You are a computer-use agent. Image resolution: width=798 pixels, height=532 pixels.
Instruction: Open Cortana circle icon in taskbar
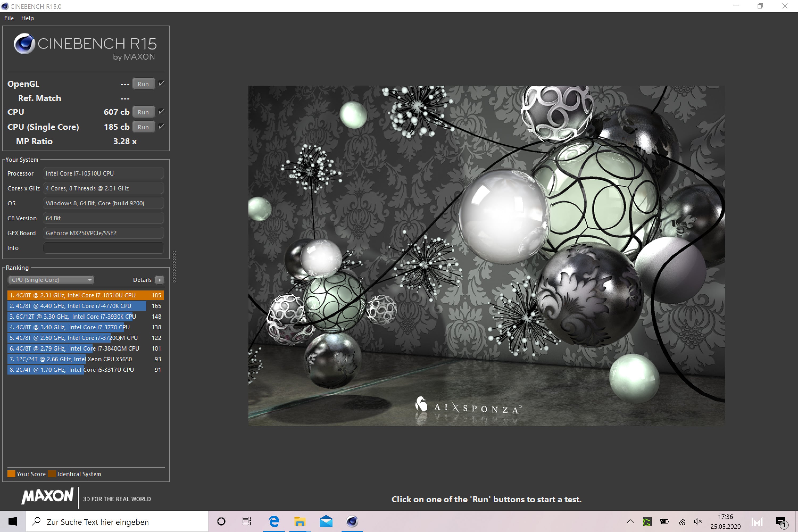click(221, 521)
